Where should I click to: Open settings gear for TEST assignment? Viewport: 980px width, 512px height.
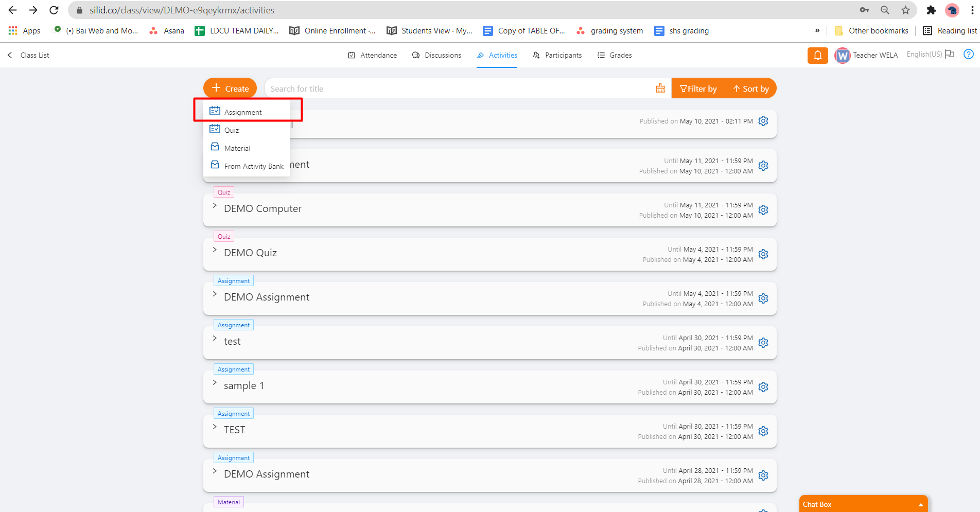click(x=763, y=431)
